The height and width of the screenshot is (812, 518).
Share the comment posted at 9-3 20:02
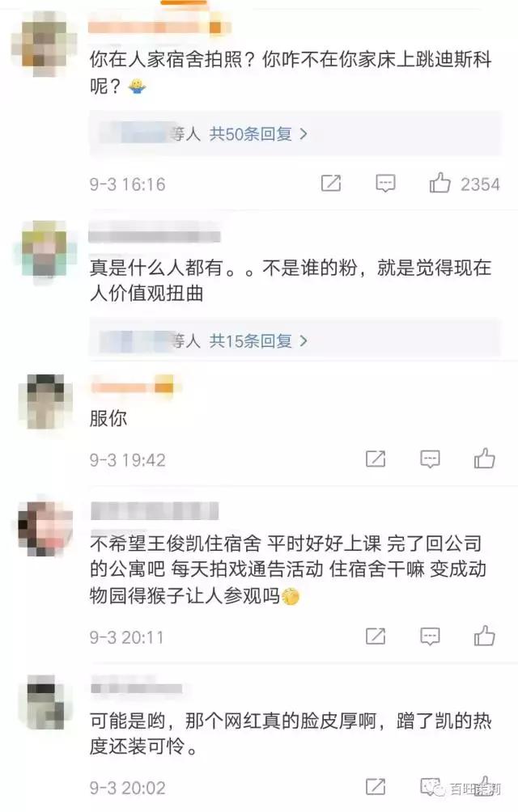tap(376, 786)
